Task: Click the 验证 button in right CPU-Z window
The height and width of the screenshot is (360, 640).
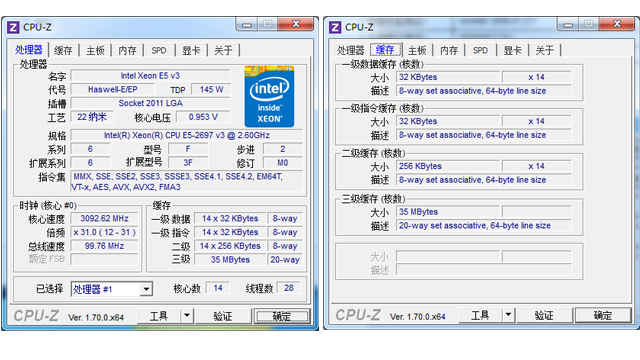Action: (x=544, y=315)
